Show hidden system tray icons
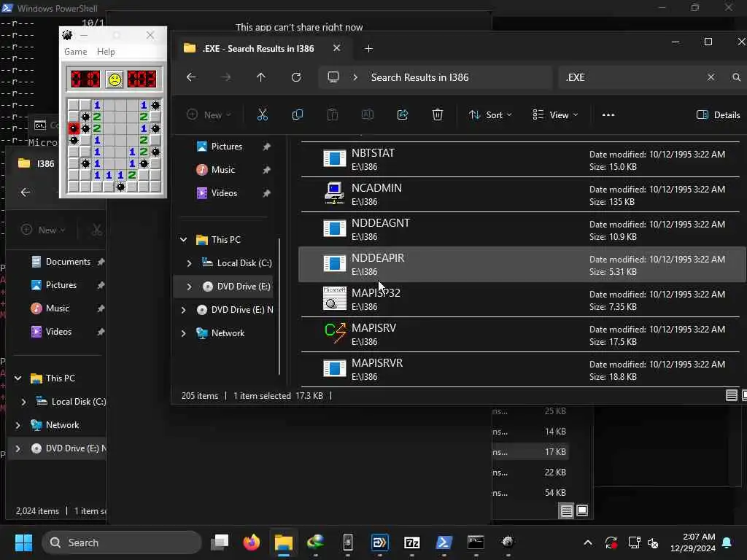This screenshot has height=560, width=747. 588,542
